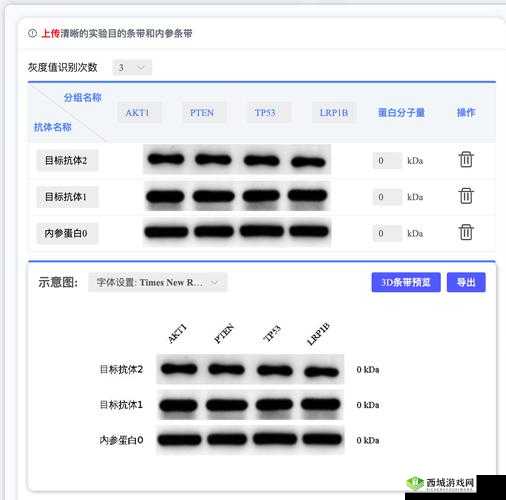Set the kDa value for 目标抗体2
This screenshot has width=506, height=500.
387,161
